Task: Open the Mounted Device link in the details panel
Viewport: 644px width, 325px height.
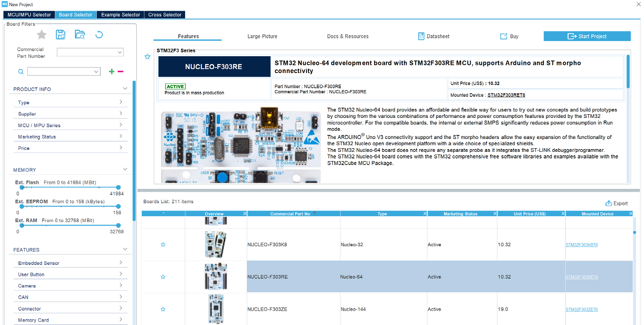Action: (x=506, y=95)
